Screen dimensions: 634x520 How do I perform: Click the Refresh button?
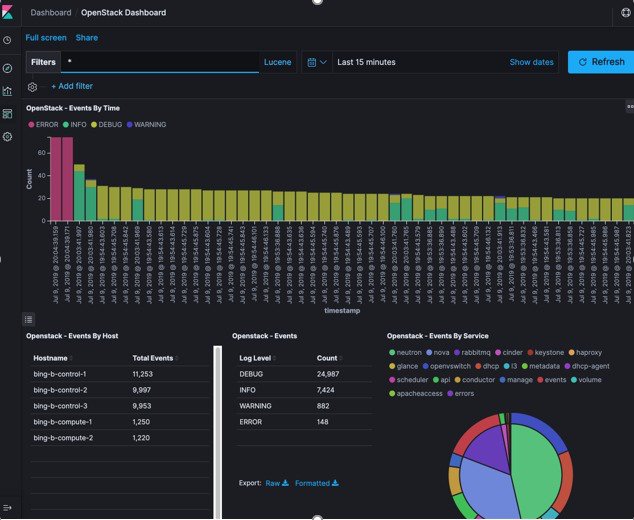pos(601,62)
